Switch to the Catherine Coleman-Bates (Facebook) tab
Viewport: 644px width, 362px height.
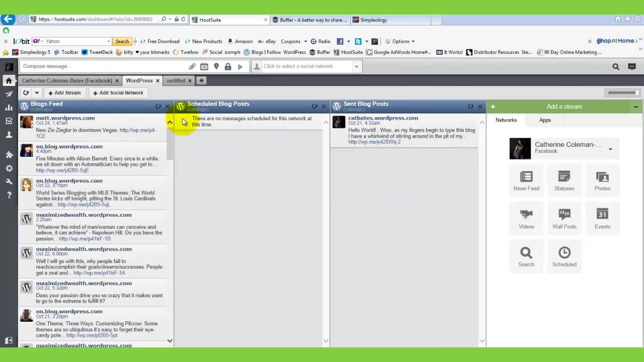(67, 80)
